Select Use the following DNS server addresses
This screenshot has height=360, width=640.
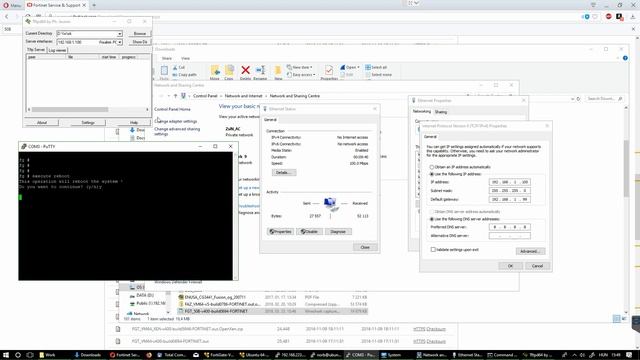click(432, 219)
